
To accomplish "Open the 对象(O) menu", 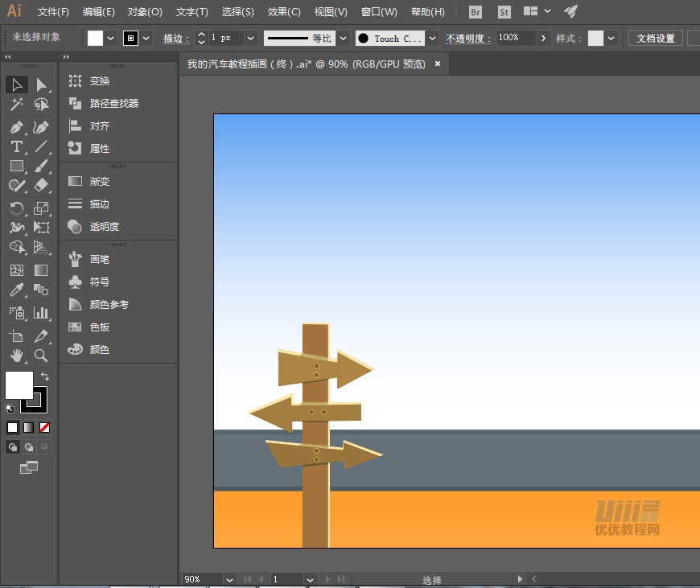I will click(x=145, y=12).
